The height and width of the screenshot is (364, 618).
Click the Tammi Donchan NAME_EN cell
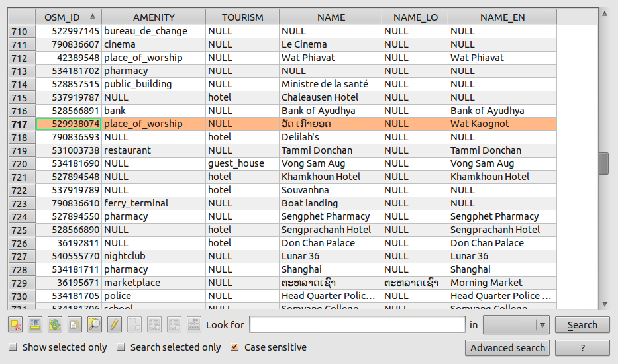pyautogui.click(x=503, y=150)
